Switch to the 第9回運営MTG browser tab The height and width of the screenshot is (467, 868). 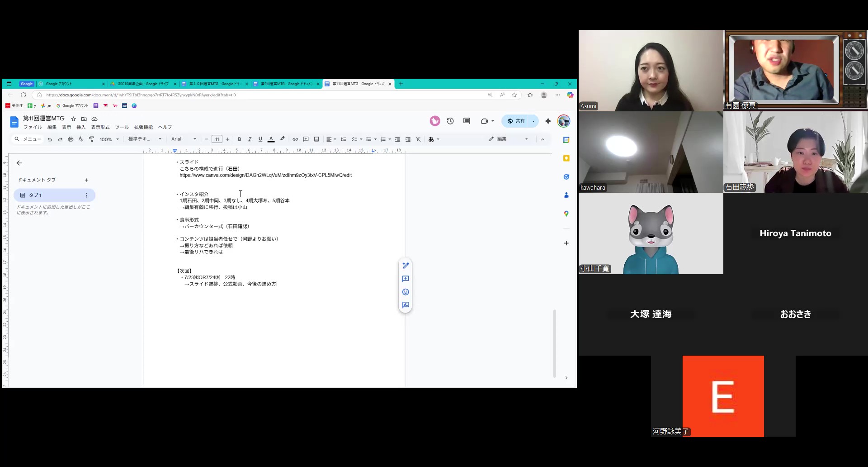point(286,84)
